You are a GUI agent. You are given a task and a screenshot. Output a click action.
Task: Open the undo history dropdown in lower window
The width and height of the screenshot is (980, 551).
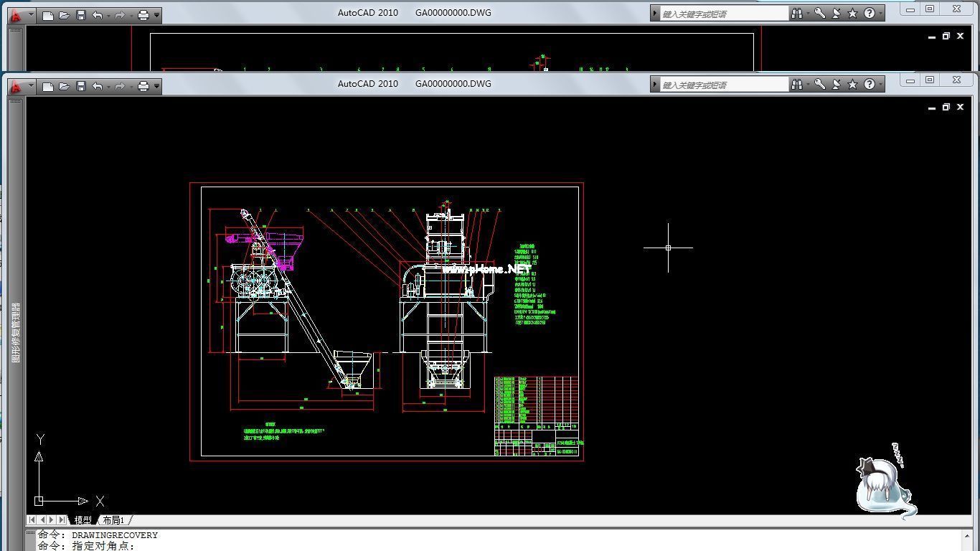pos(108,87)
